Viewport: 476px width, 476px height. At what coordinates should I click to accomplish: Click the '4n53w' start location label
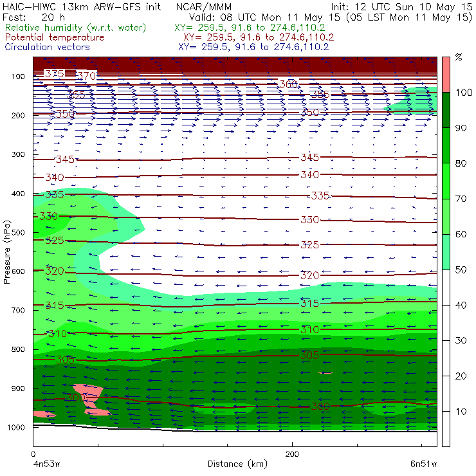point(46,464)
